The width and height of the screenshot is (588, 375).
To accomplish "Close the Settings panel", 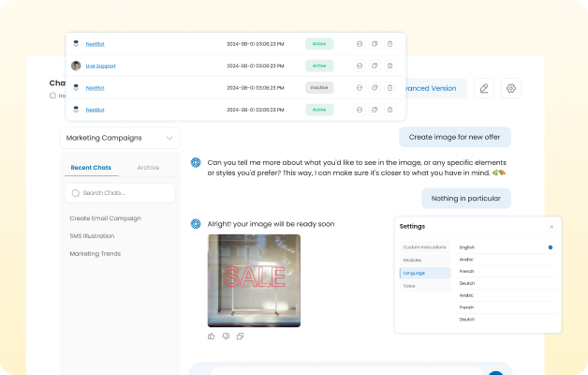I will 551,226.
